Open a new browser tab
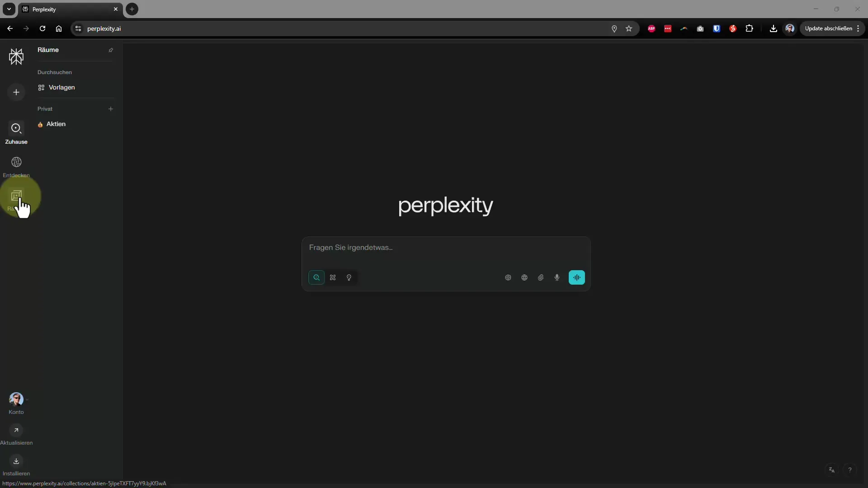Image resolution: width=868 pixels, height=488 pixels. coord(132,9)
